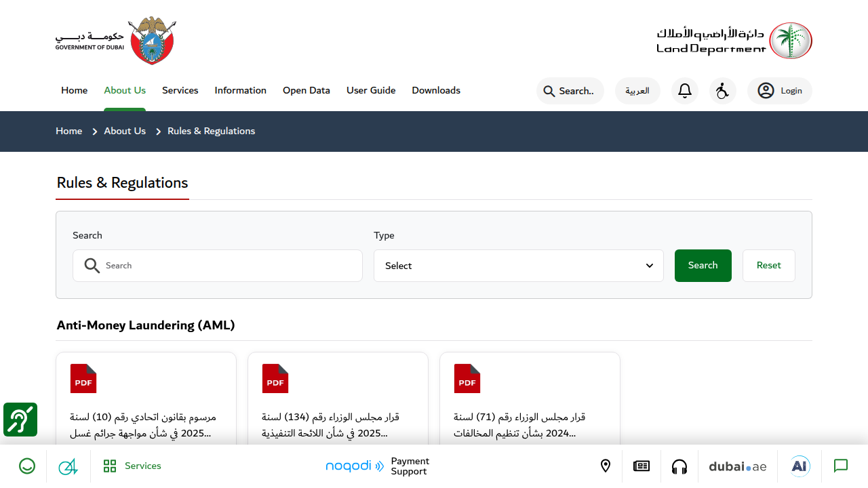Viewport: 868px width, 488px height.
Task: Click the headphones support icon
Action: coord(679,466)
